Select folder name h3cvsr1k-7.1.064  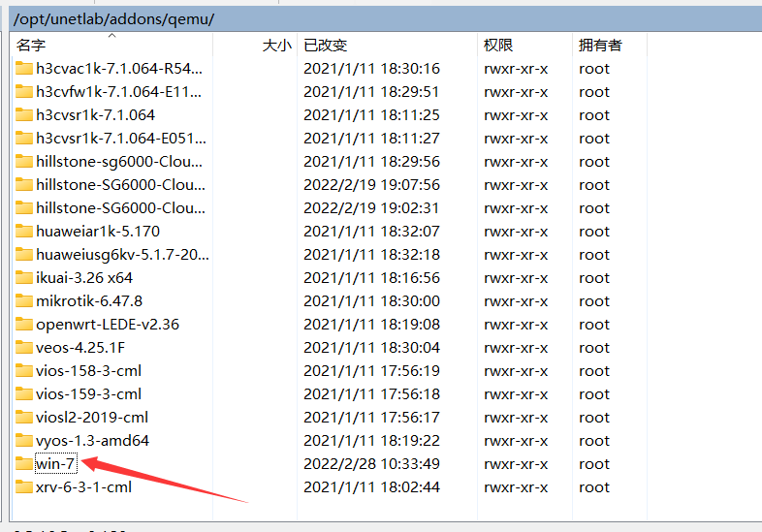pyautogui.click(x=95, y=115)
